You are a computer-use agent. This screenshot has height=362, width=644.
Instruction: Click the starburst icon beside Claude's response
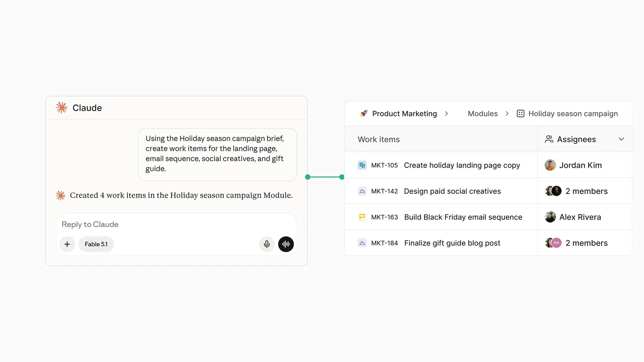[60, 195]
